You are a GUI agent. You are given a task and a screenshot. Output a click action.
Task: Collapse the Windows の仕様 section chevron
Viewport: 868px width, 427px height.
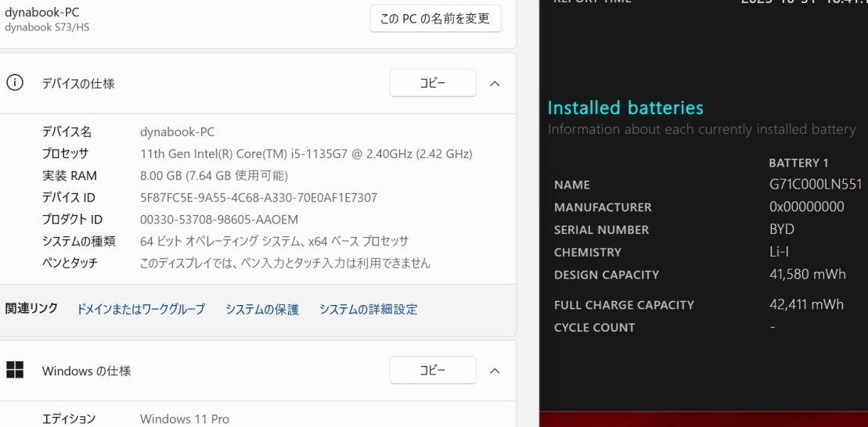click(x=495, y=371)
